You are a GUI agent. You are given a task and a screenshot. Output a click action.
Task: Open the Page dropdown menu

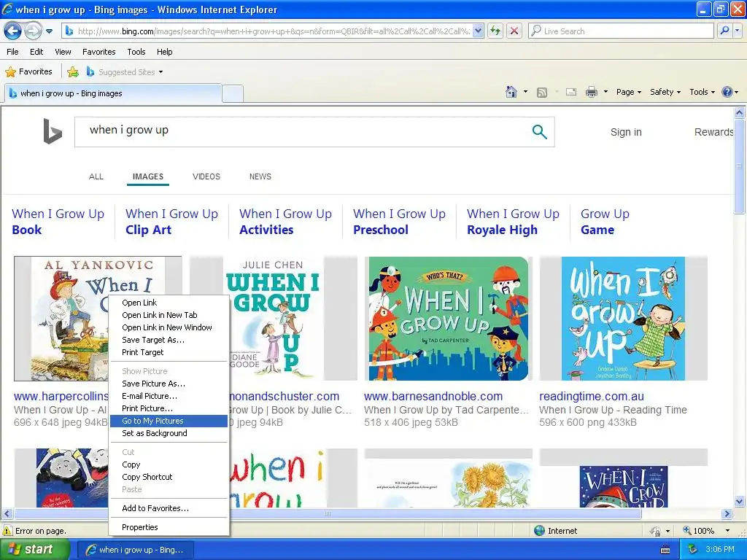628,92
